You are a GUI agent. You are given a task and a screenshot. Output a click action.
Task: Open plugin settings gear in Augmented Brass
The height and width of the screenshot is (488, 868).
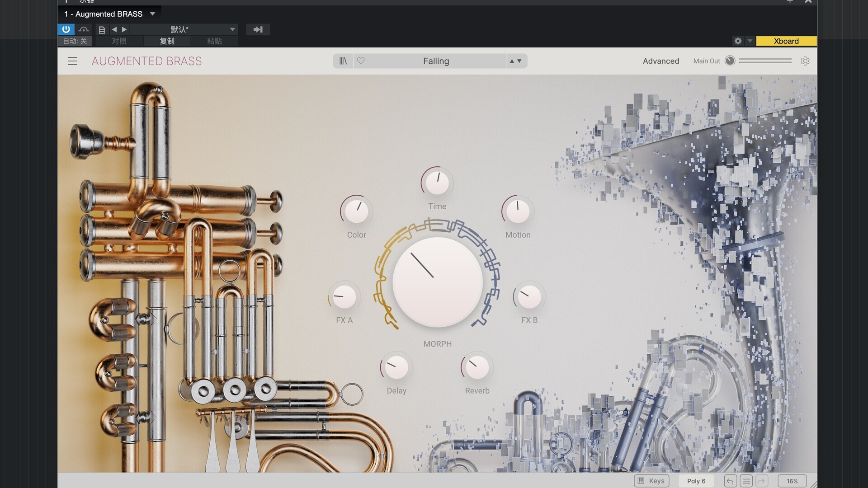coord(805,61)
